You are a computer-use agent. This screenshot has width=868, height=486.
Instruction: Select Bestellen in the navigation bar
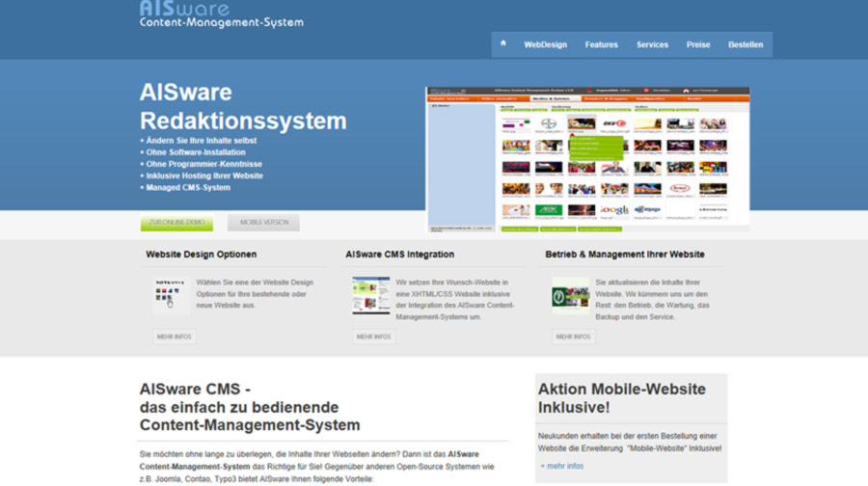click(x=746, y=44)
